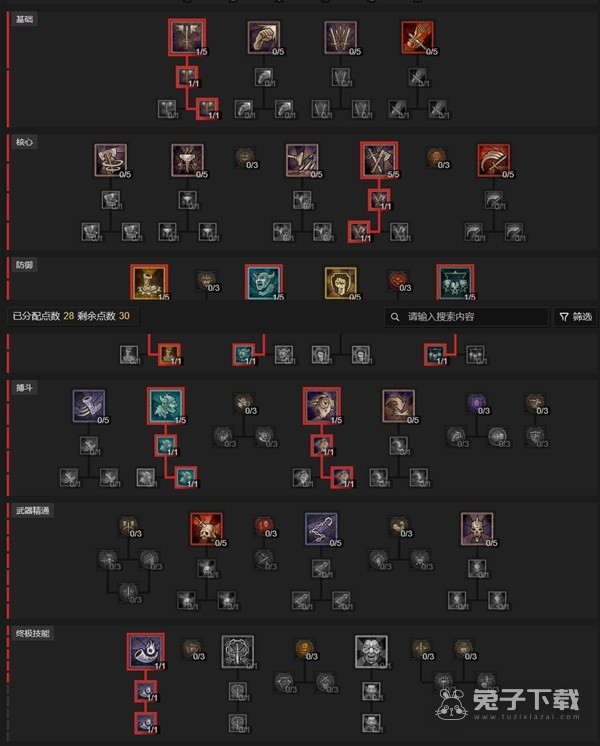
Task: Click the red flaming gauntlet skill in 基础
Action: click(x=417, y=37)
